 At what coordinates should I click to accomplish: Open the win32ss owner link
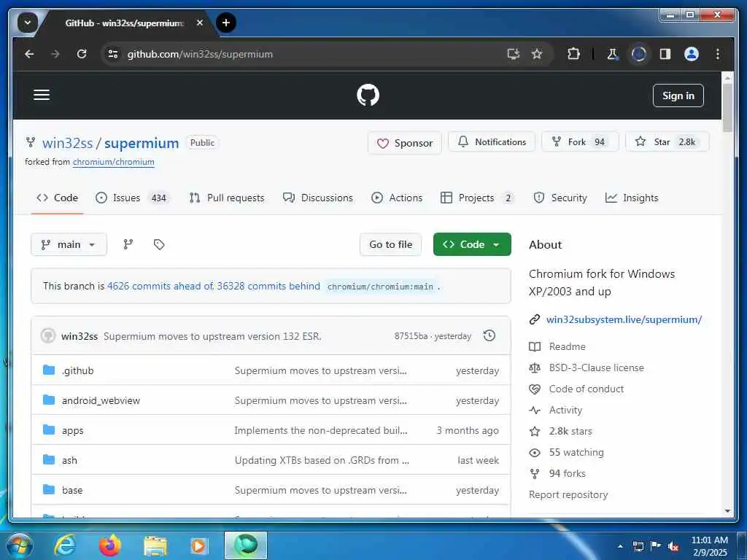click(x=68, y=143)
